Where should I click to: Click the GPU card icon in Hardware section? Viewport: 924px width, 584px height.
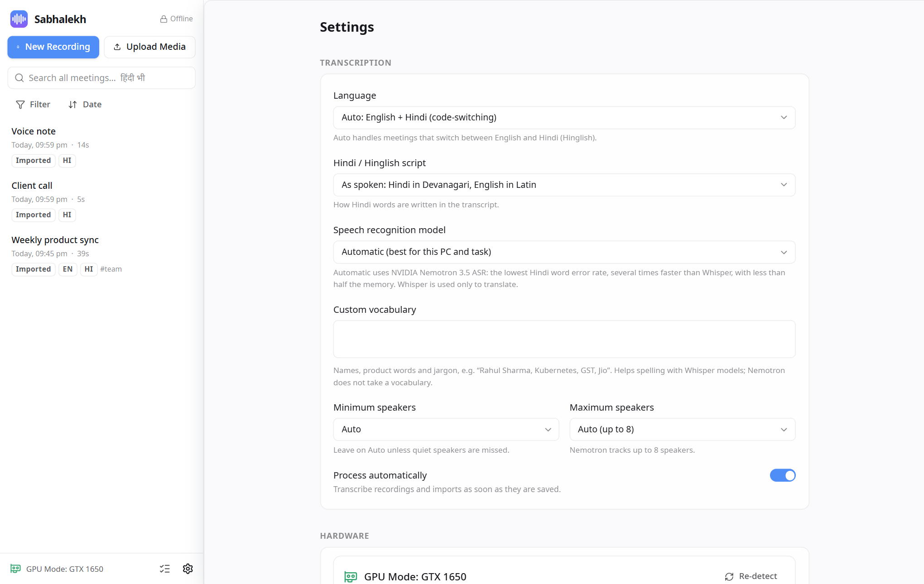coord(351,577)
